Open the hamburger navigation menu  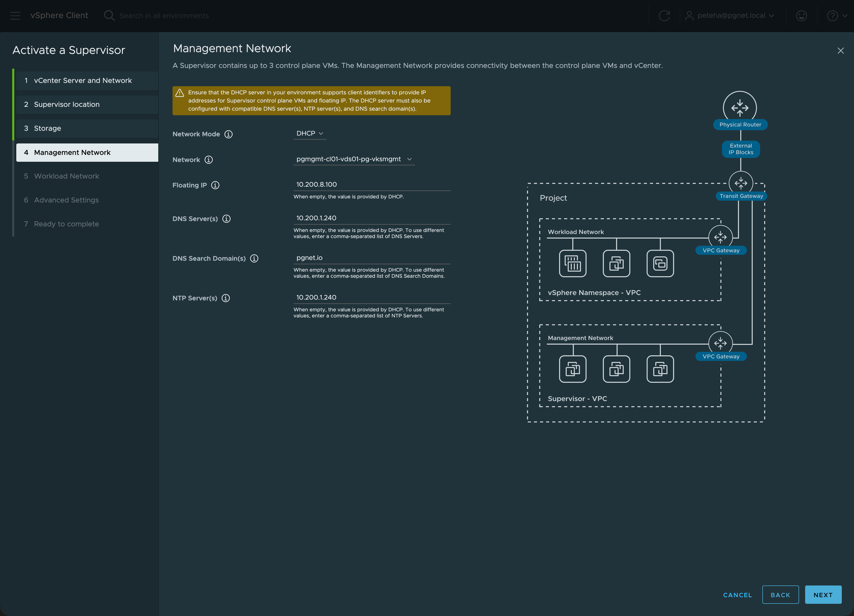click(x=15, y=16)
